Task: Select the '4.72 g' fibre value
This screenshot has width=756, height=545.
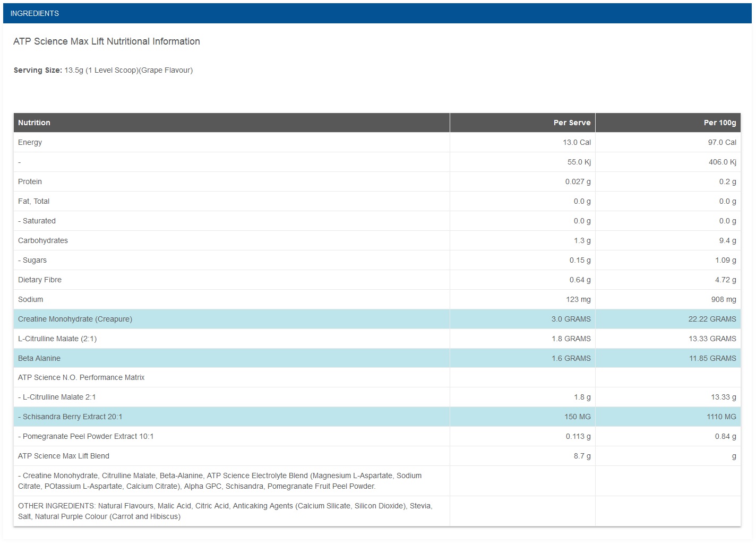Action: (726, 280)
